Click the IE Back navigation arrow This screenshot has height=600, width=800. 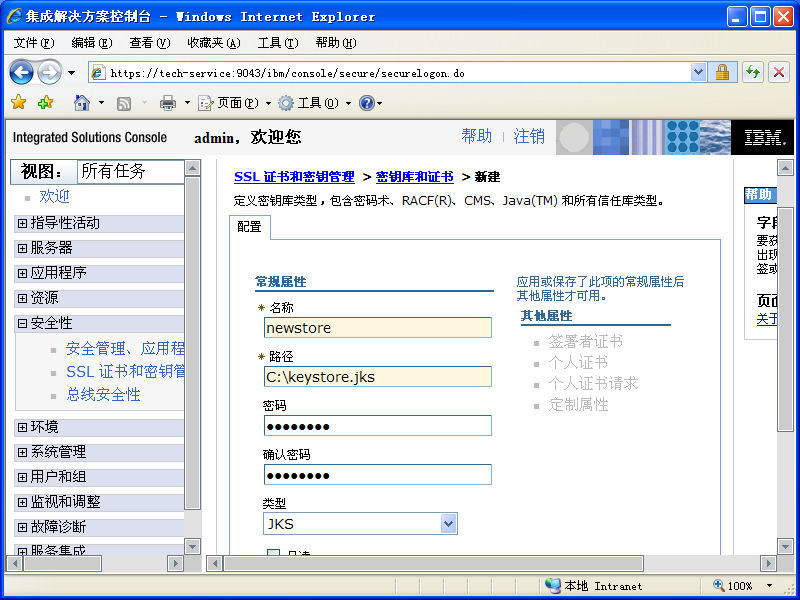pyautogui.click(x=21, y=72)
